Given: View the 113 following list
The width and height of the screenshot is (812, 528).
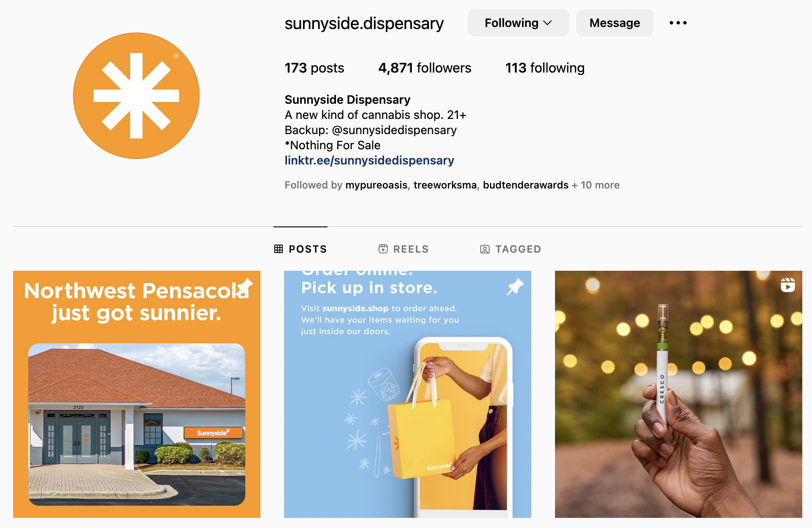Looking at the screenshot, I should tap(545, 68).
